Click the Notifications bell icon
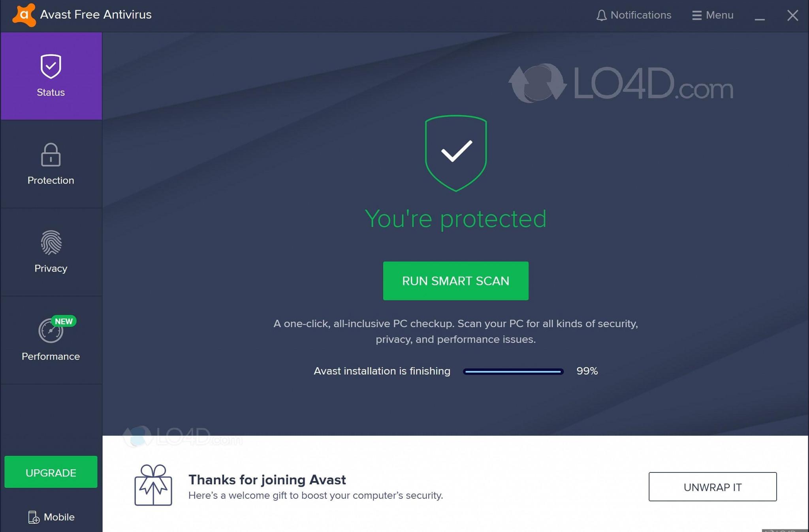 [602, 15]
